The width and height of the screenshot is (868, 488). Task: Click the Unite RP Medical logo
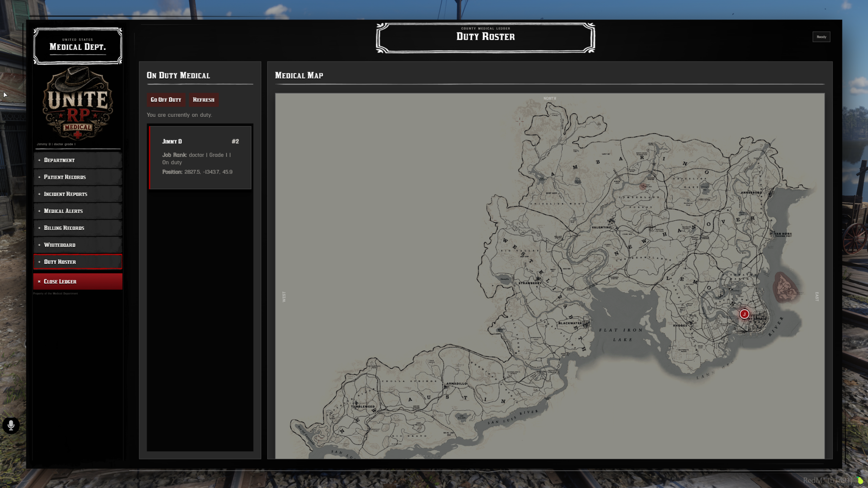coord(78,103)
